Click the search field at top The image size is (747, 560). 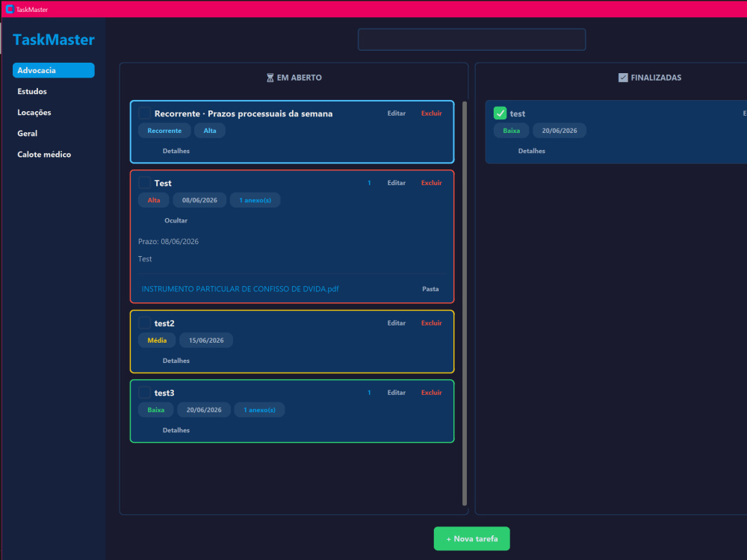tap(471, 40)
